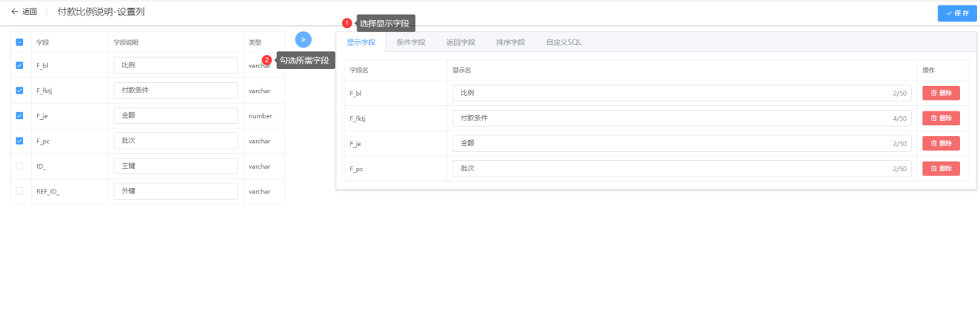
Task: Open the 自定义SQL tab
Action: click(x=563, y=43)
